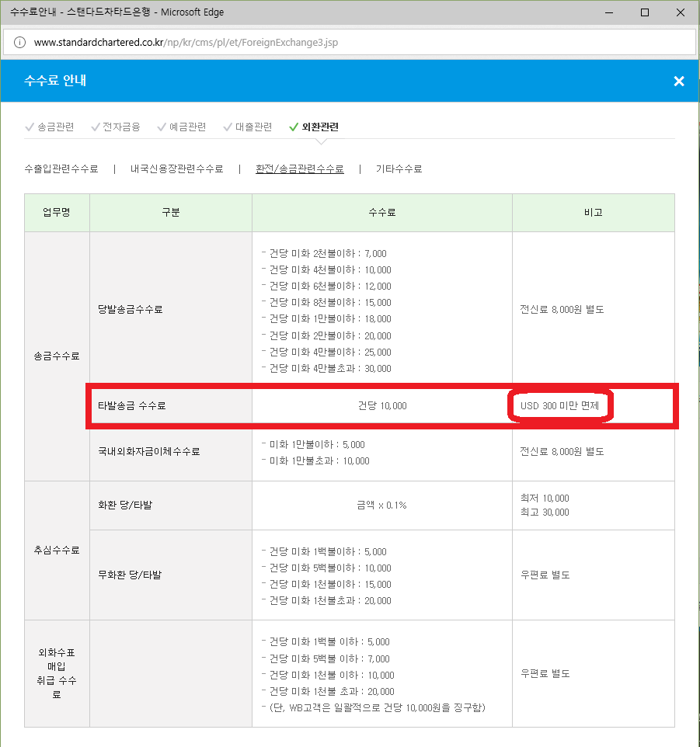The width and height of the screenshot is (700, 747).
Task: Maximize the Microsoft Edge window
Action: click(x=644, y=12)
